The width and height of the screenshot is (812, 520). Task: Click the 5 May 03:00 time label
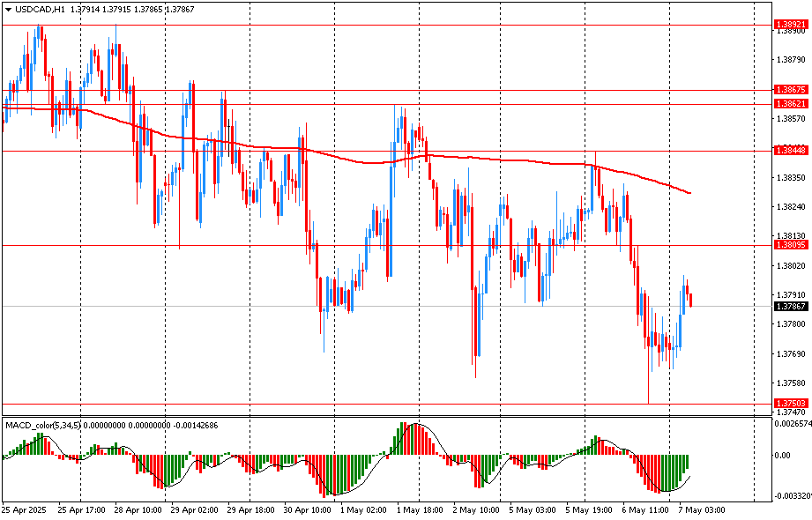click(x=531, y=509)
